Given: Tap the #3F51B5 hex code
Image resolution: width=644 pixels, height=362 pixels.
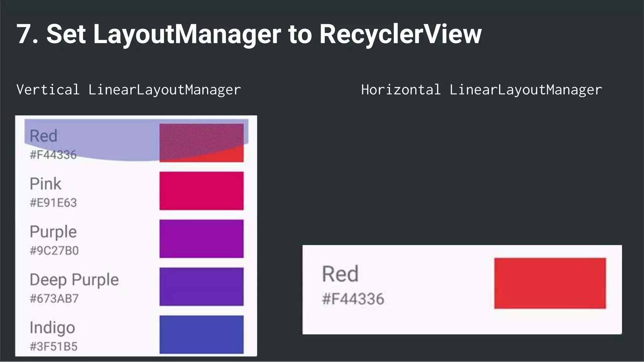Looking at the screenshot, I should pos(53,347).
